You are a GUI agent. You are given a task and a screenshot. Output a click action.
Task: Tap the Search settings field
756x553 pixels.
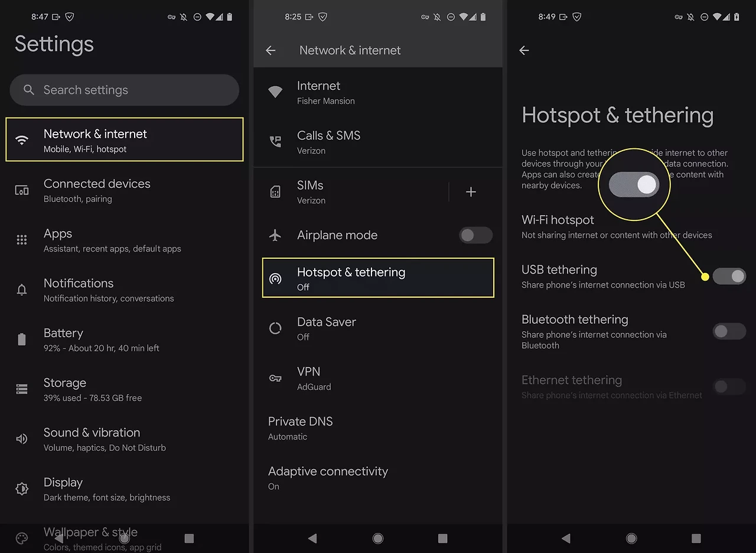125,90
